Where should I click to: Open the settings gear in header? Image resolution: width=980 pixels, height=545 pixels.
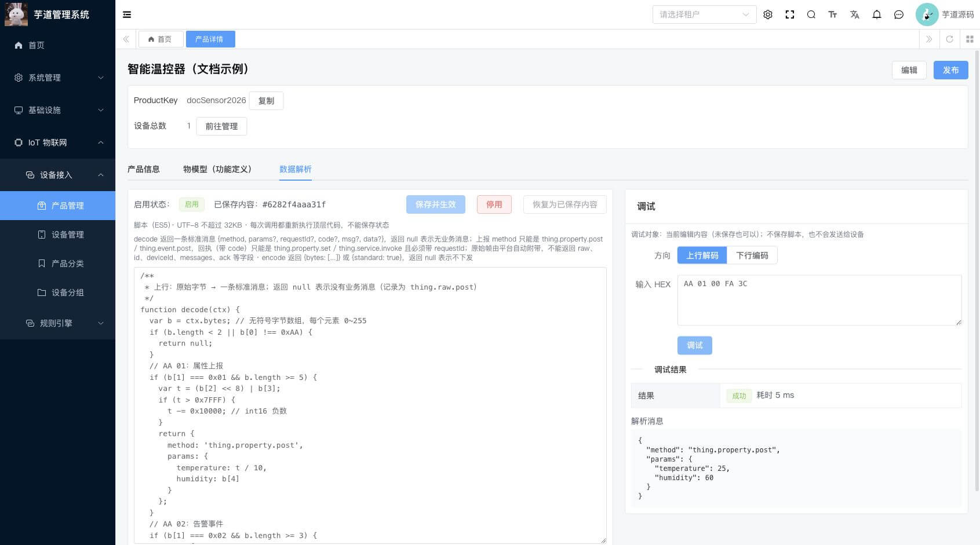point(768,14)
